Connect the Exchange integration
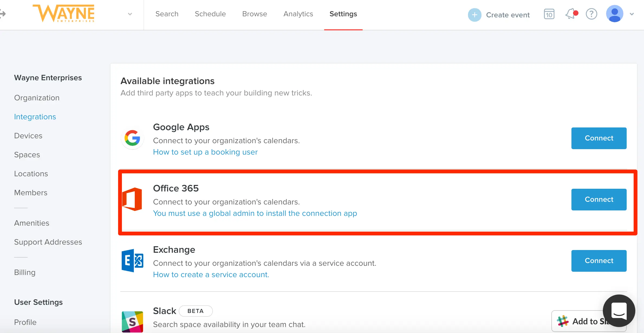The height and width of the screenshot is (333, 644). (599, 261)
